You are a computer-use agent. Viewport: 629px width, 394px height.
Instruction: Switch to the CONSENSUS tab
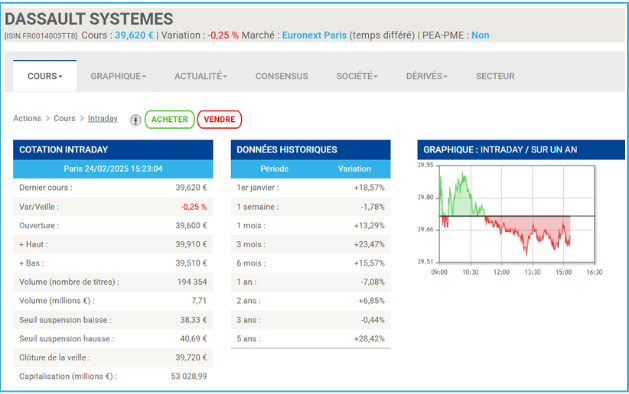[282, 76]
